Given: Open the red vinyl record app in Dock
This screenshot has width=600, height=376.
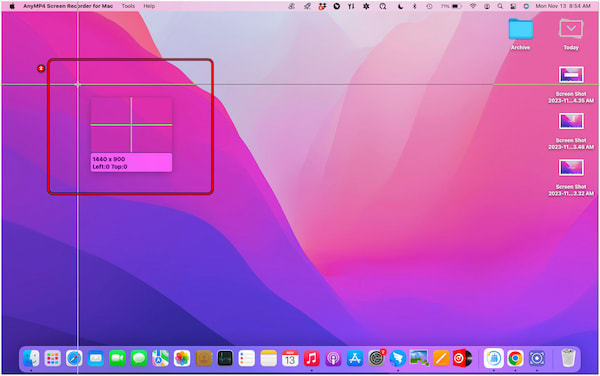Looking at the screenshot, I should [x=462, y=358].
